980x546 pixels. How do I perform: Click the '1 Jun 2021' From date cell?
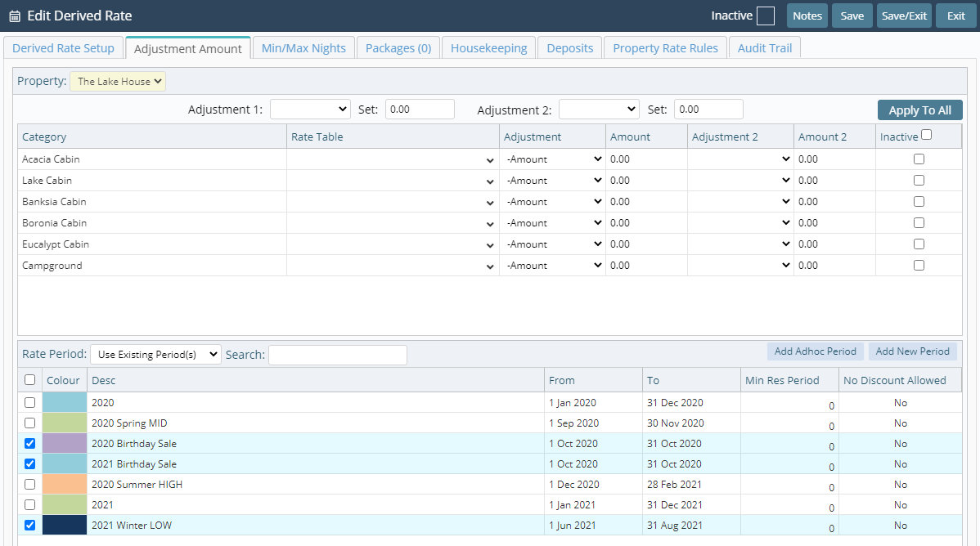593,526
